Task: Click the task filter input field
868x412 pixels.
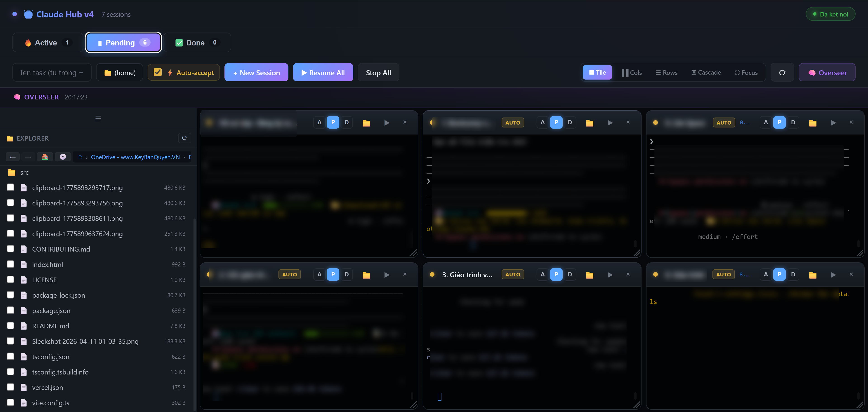Action: [x=52, y=72]
